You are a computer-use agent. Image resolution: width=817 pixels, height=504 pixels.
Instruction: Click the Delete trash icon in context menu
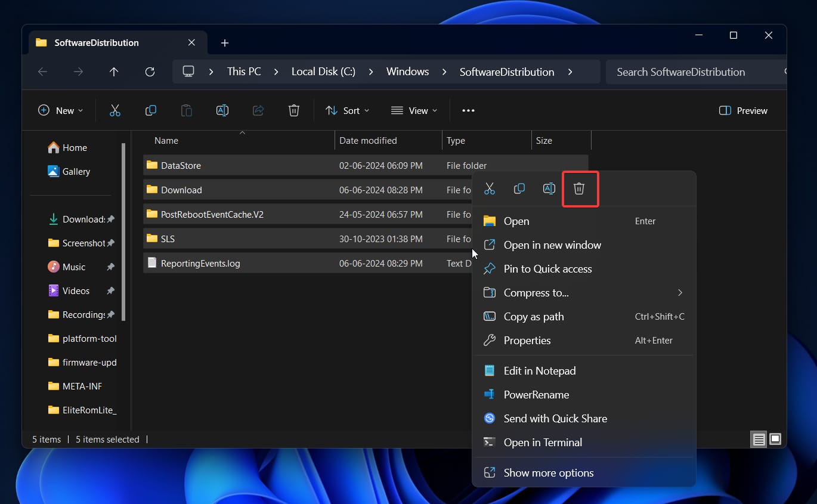(x=579, y=188)
